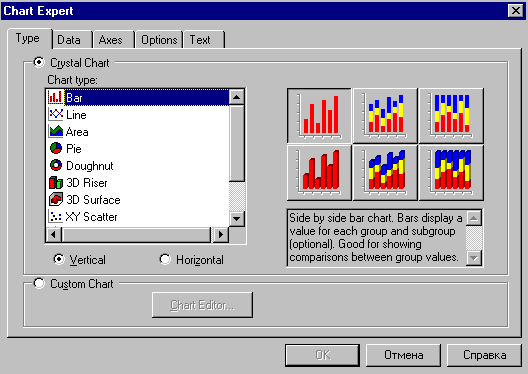Choose the percent stacked bar thumbnail
This screenshot has width=528, height=374.
[x=451, y=116]
